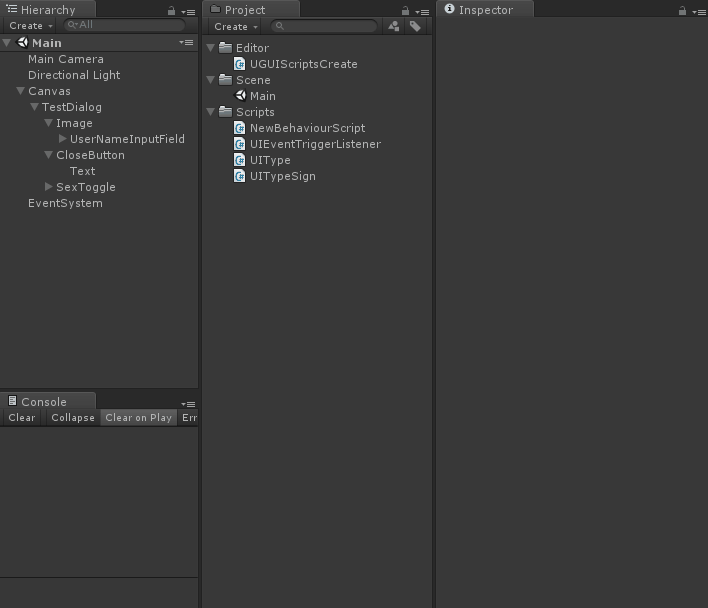
Task: Click the Search by Label tag icon
Action: 415,26
